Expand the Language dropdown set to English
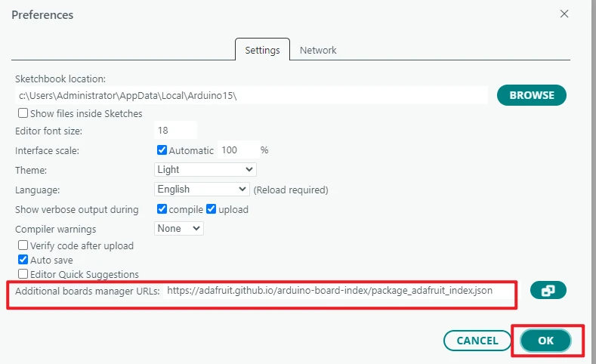596x364 pixels. [x=202, y=190]
